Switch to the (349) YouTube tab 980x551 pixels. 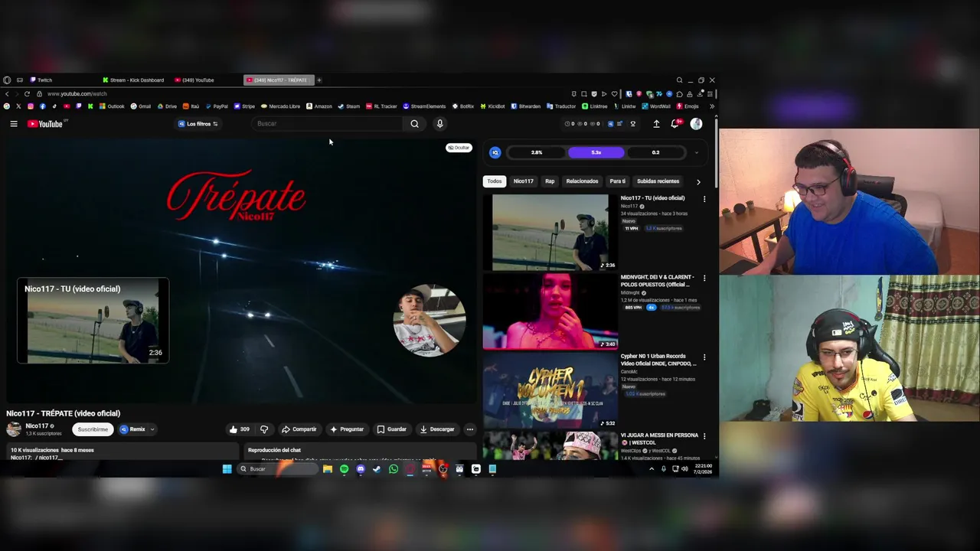click(x=195, y=80)
